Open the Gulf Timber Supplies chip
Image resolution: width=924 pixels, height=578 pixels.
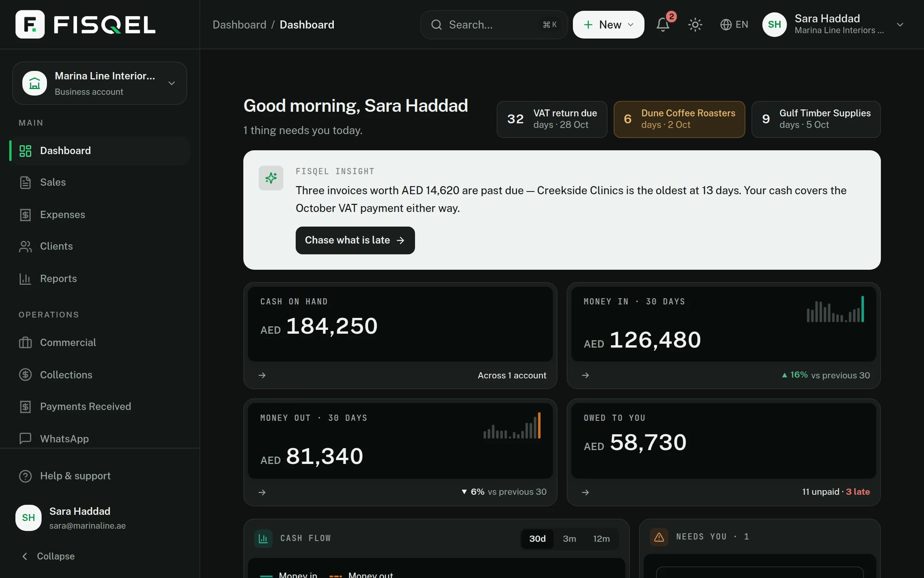[x=816, y=119]
